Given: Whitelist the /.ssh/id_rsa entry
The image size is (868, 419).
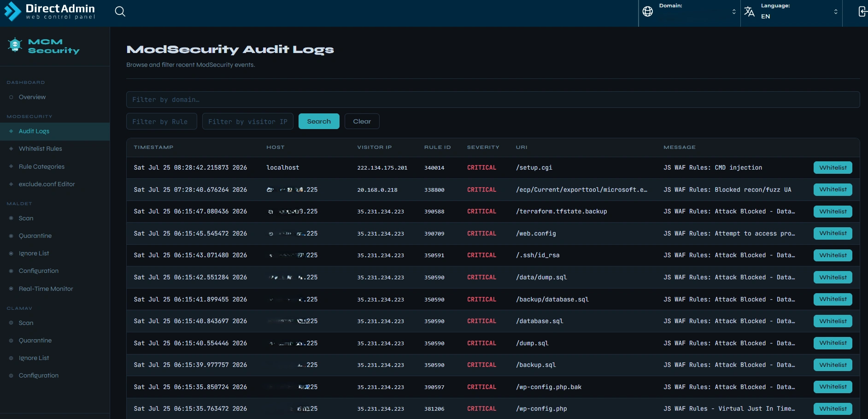Looking at the screenshot, I should click(x=833, y=255).
